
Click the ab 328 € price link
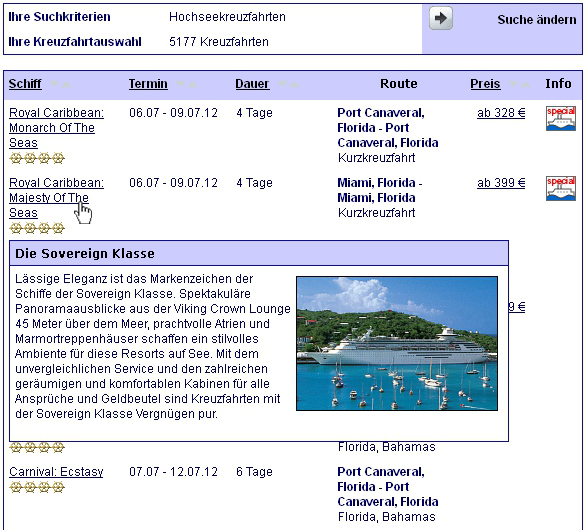point(501,113)
